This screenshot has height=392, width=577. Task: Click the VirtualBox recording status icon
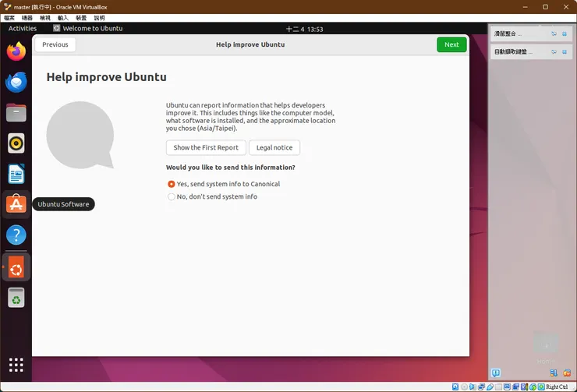coord(515,387)
